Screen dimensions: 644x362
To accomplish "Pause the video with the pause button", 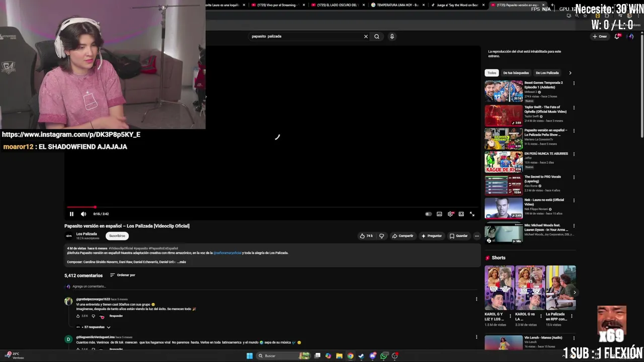I will coord(71,214).
